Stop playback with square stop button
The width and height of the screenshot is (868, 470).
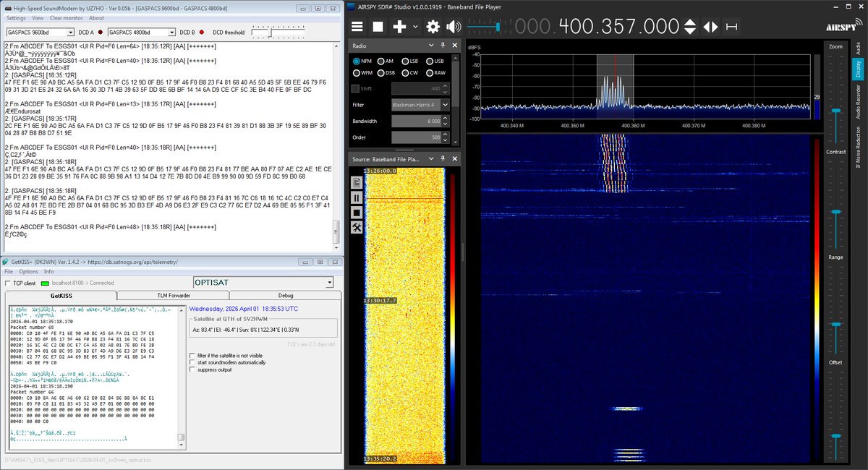(x=378, y=27)
